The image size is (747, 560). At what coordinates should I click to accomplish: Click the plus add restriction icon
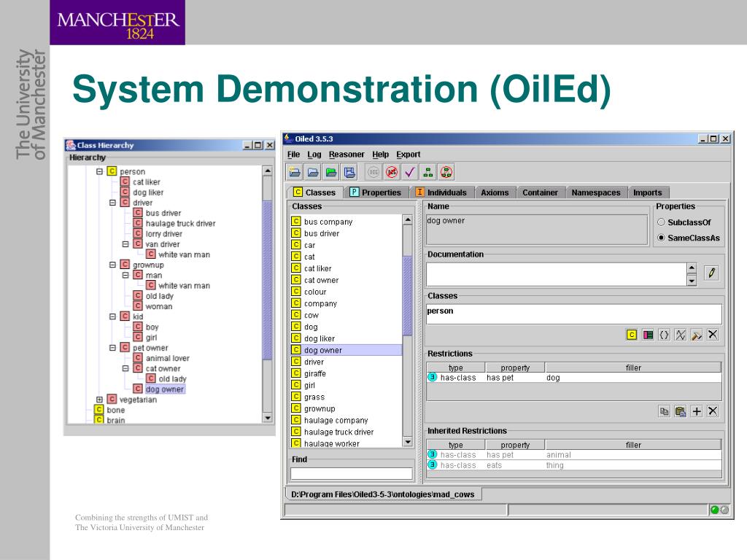[x=697, y=411]
